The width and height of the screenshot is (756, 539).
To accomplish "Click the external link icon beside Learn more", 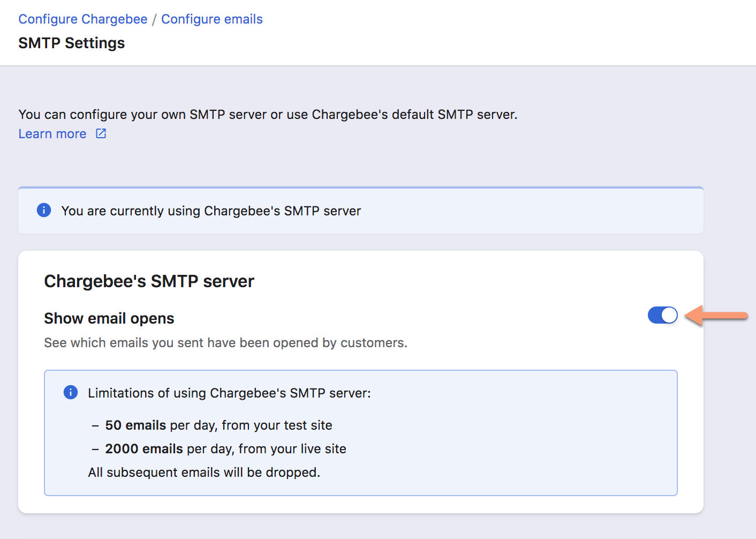I will [x=101, y=133].
